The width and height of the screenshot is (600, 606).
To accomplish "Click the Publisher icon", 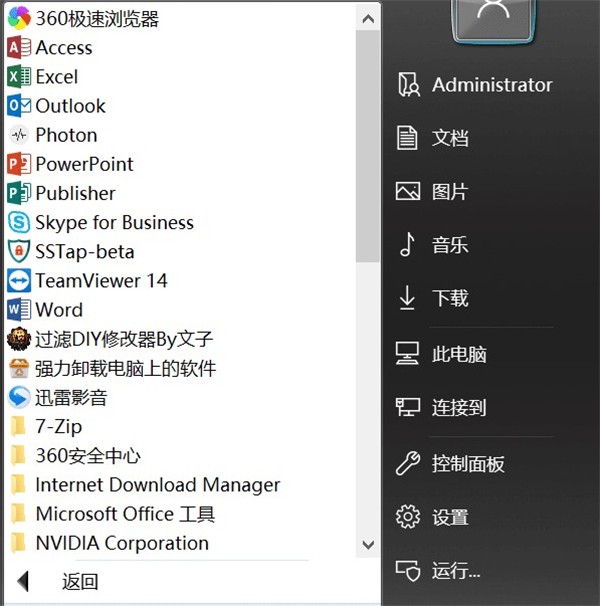I will pos(19,193).
